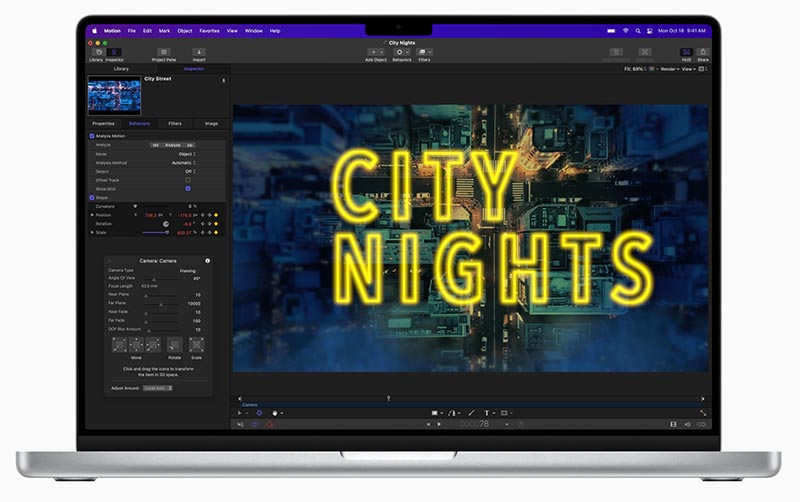Show the Project Pane
Image resolution: width=800 pixels, height=502 pixels.
coord(163,53)
